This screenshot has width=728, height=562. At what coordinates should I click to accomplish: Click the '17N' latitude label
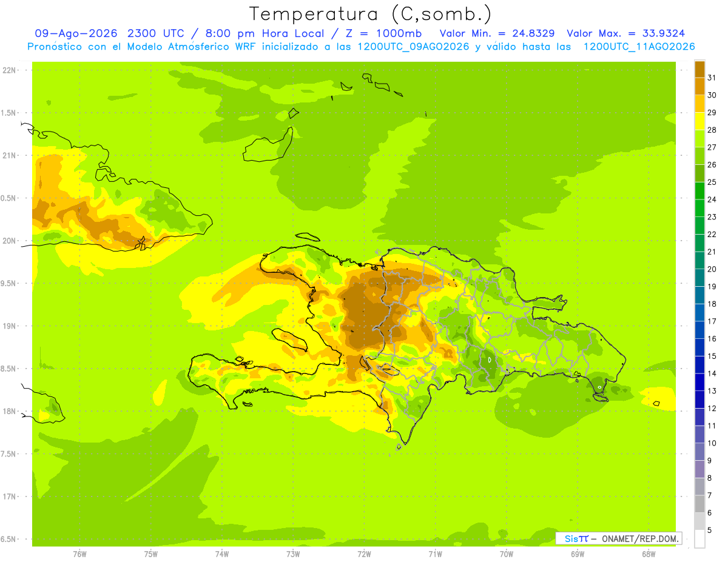tap(9, 497)
